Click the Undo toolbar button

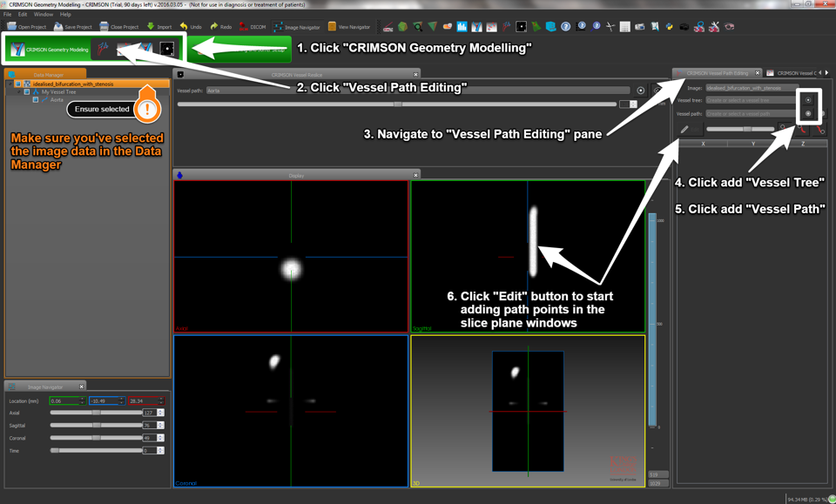(191, 27)
